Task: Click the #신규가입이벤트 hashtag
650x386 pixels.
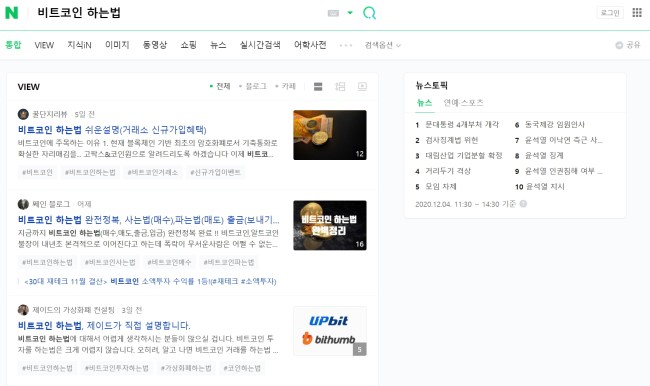Action: click(x=215, y=172)
